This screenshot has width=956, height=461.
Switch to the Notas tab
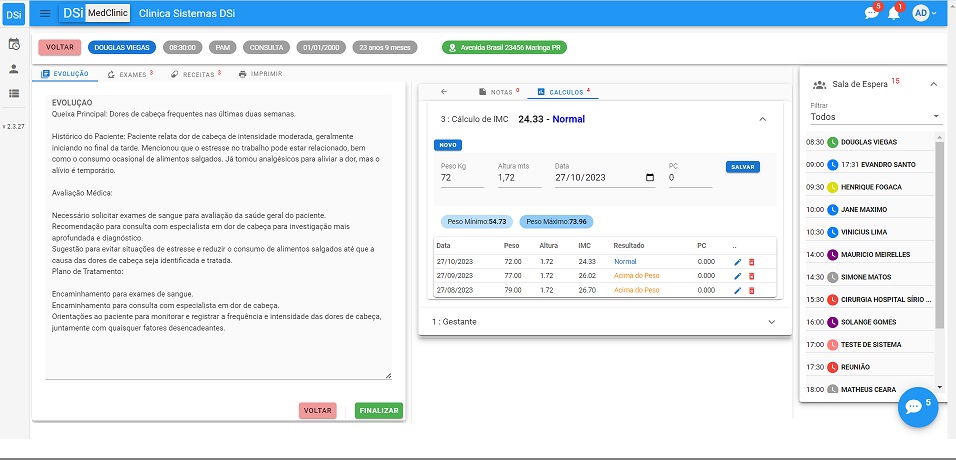[x=500, y=92]
